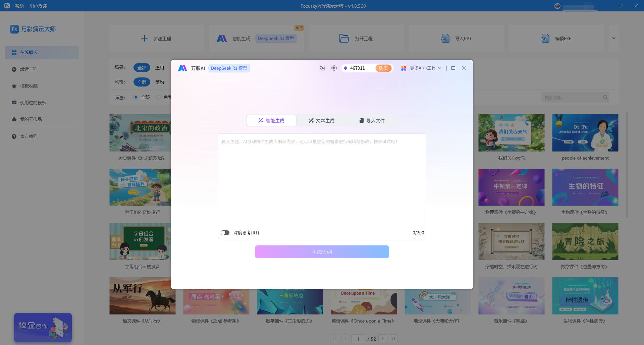Screen dimensions: 644x345
Task: Maximize the 万彩AI dialog
Action: click(x=453, y=68)
